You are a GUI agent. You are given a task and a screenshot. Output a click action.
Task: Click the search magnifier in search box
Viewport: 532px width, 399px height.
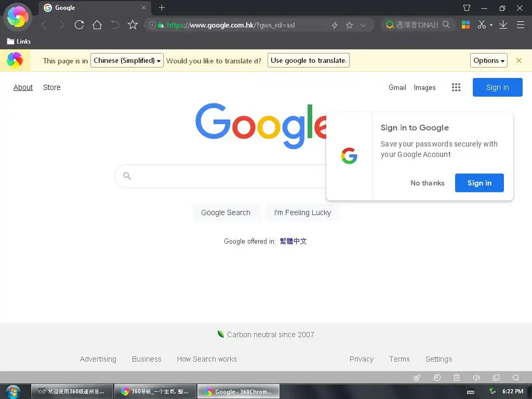(x=446, y=24)
